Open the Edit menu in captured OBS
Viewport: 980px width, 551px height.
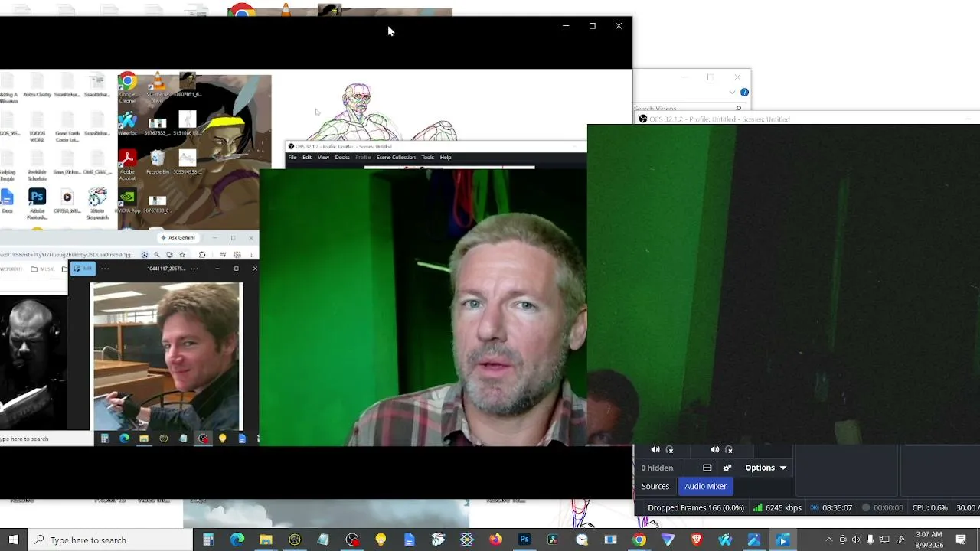307,158
